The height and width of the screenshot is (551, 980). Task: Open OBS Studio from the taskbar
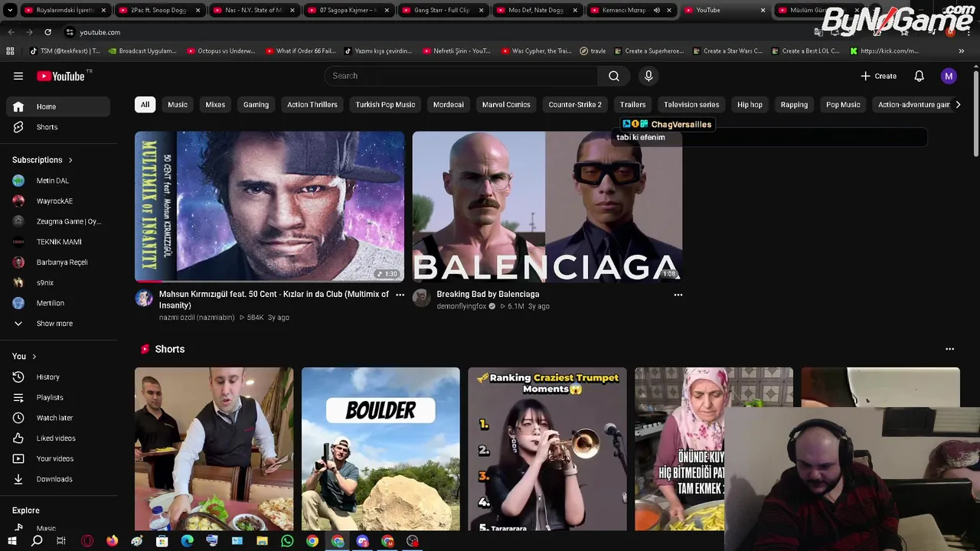pos(413,541)
